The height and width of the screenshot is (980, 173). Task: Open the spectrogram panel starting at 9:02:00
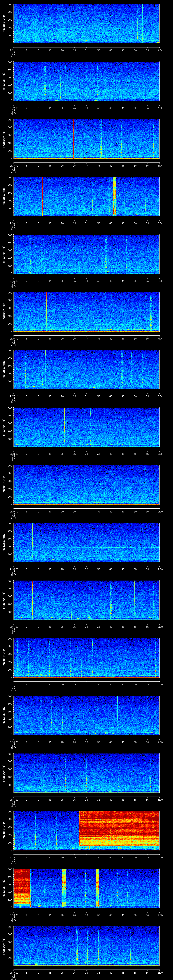click(x=86, y=81)
